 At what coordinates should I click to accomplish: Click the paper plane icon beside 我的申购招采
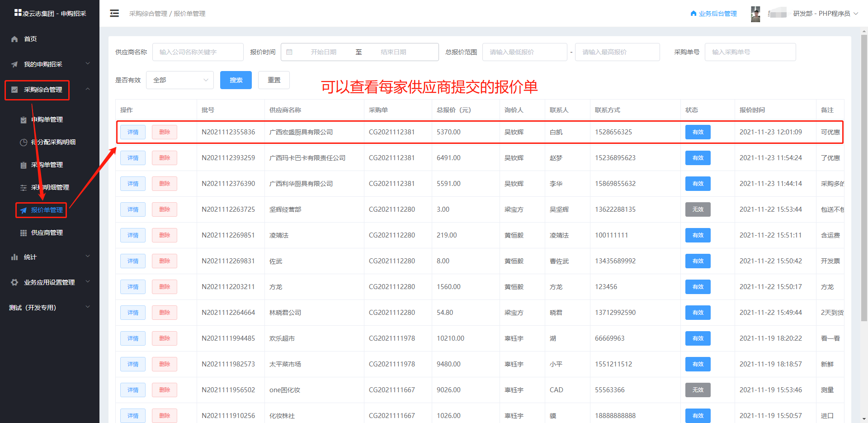[x=14, y=64]
